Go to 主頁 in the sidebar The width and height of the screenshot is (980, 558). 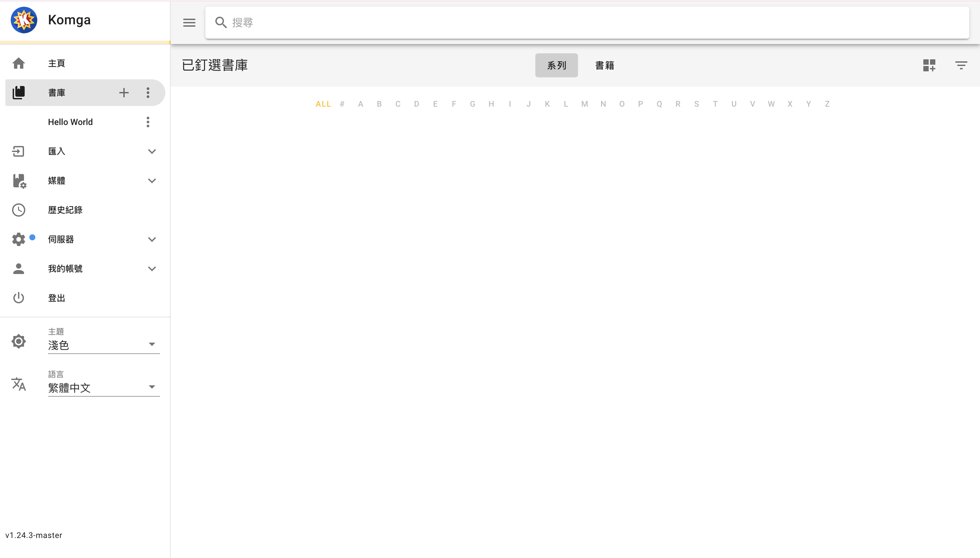pos(57,63)
